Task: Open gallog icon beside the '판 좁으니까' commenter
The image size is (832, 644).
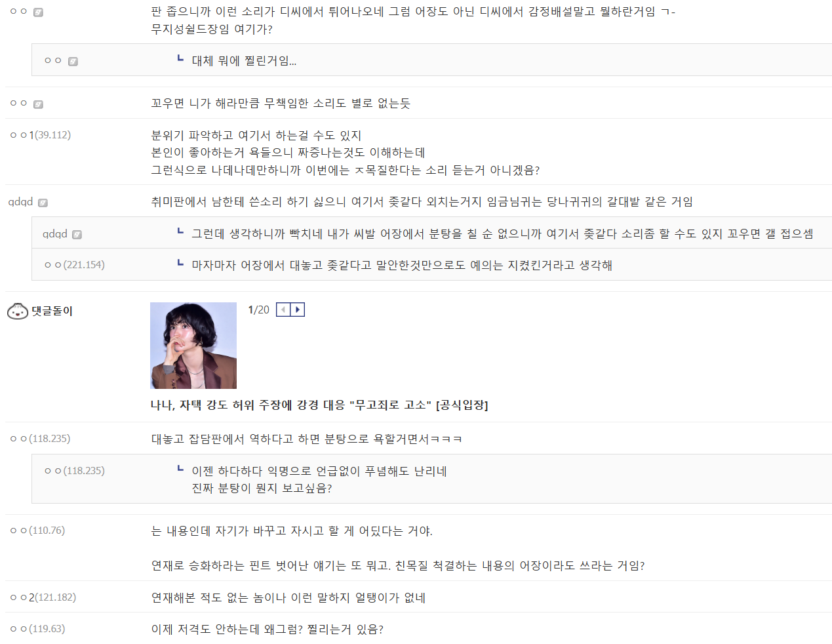Action: tap(38, 12)
